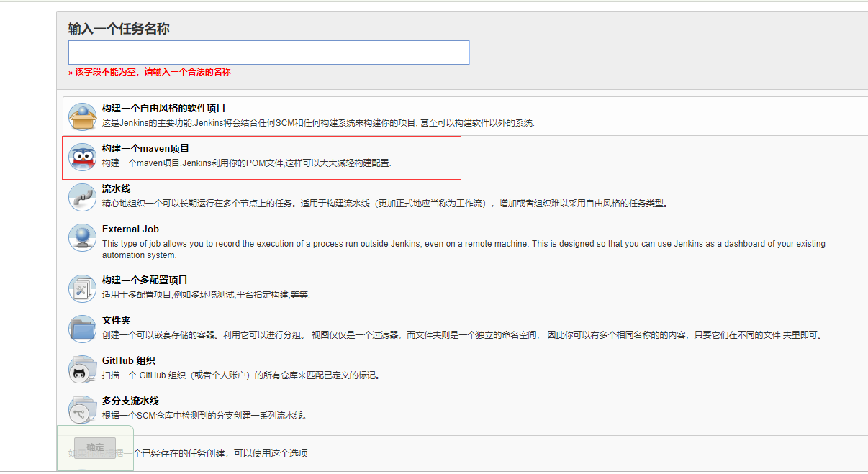Screen dimensions: 868x474
Task: Select the 文件夹 title
Action: point(116,320)
